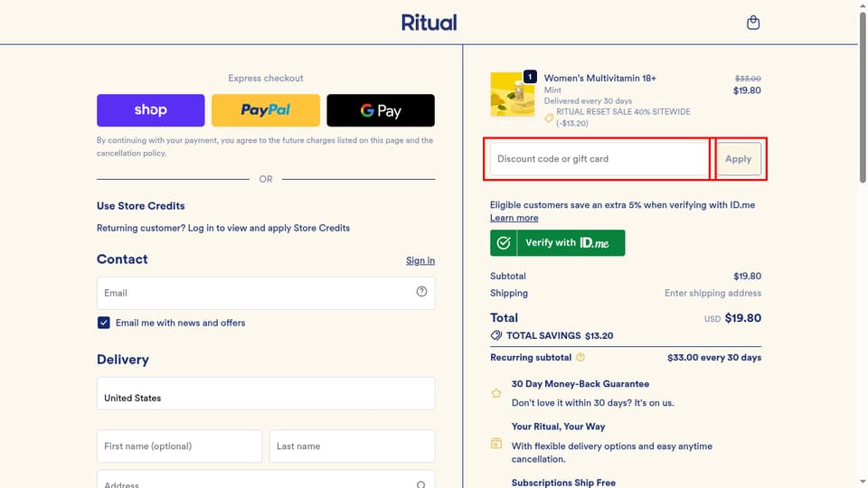This screenshot has width=868, height=488.
Task: Choose PayPal express checkout
Action: coord(266,110)
